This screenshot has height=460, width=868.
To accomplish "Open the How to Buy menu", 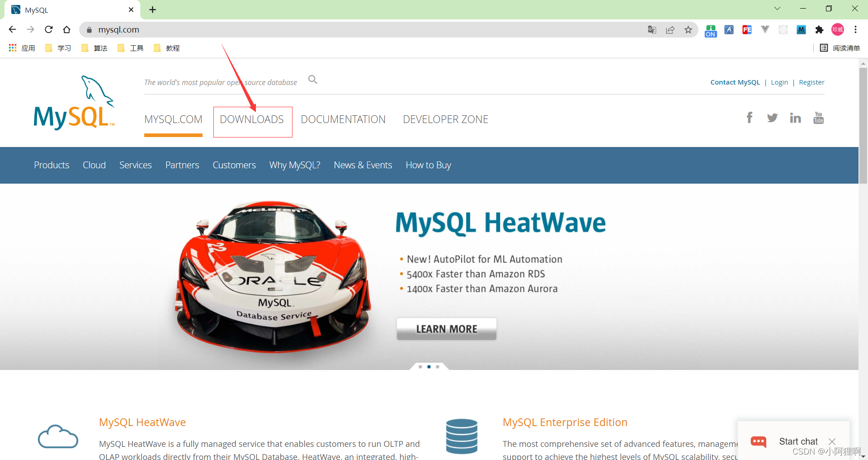I will [x=429, y=165].
